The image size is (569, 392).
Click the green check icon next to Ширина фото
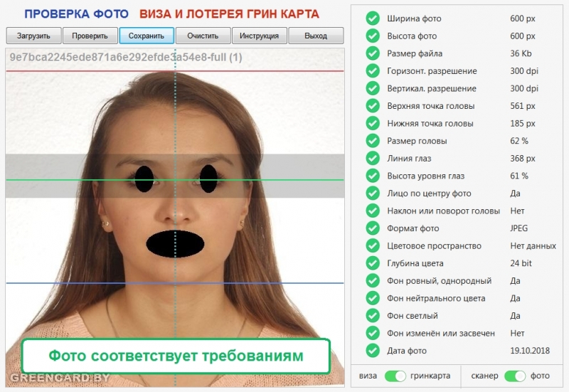373,18
